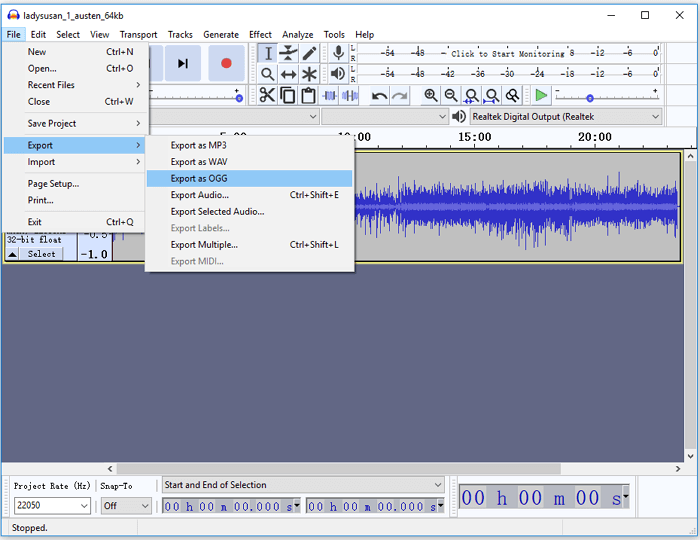The height and width of the screenshot is (540, 700).
Task: Adjust the play-at-speed slider
Action: pyautogui.click(x=590, y=97)
